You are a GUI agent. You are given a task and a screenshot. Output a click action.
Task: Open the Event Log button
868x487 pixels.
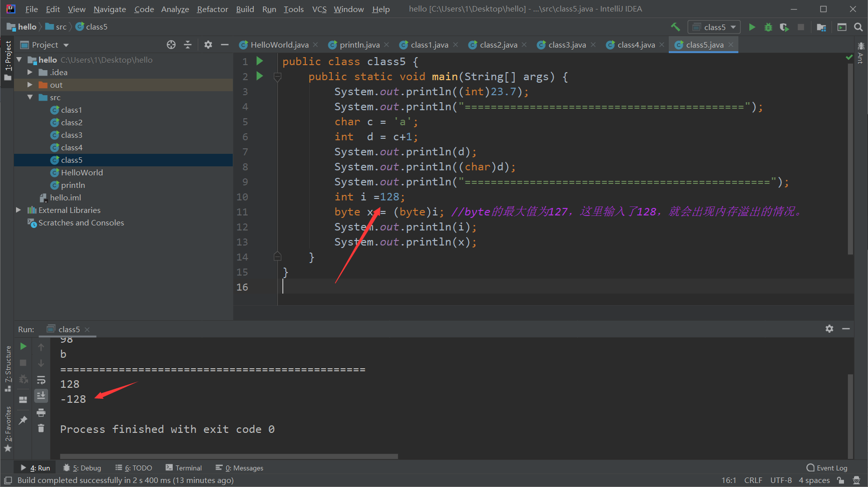pos(827,468)
